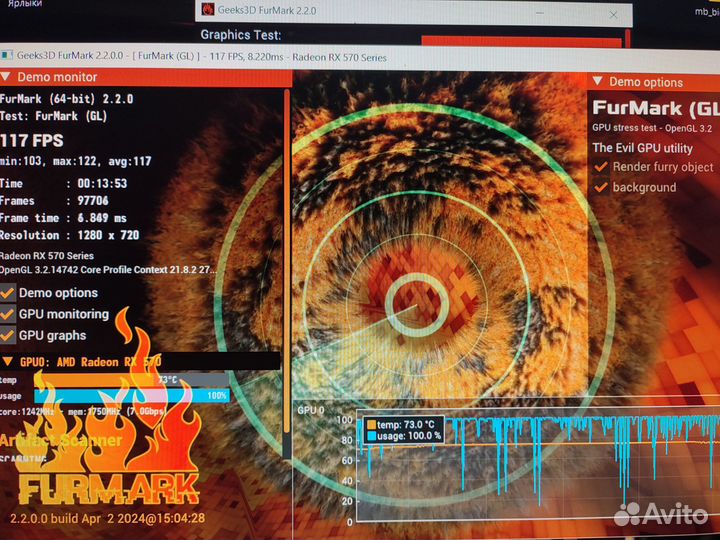This screenshot has height=540, width=720.
Task: Click the Artifact Scanner heading
Action: tap(61, 440)
